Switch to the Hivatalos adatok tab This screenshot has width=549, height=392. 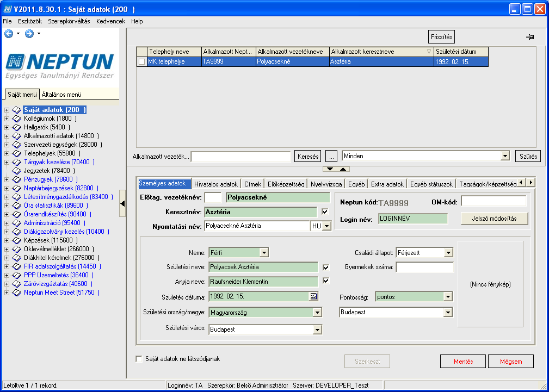(216, 184)
